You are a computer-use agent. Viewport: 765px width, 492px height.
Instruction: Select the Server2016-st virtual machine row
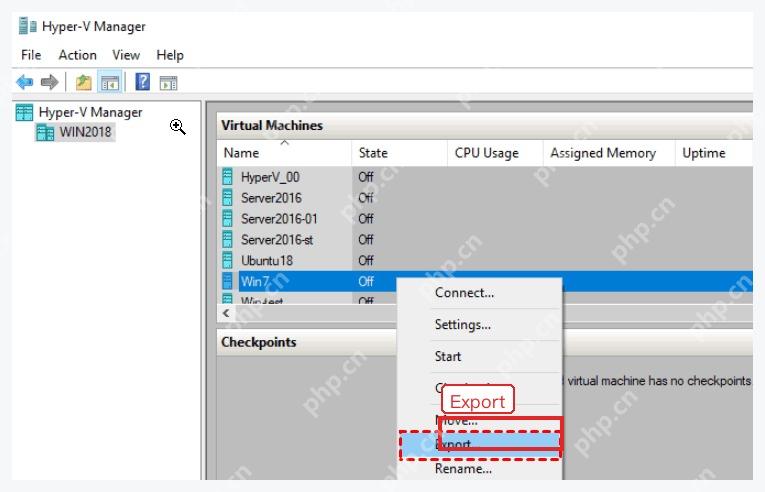point(485,239)
